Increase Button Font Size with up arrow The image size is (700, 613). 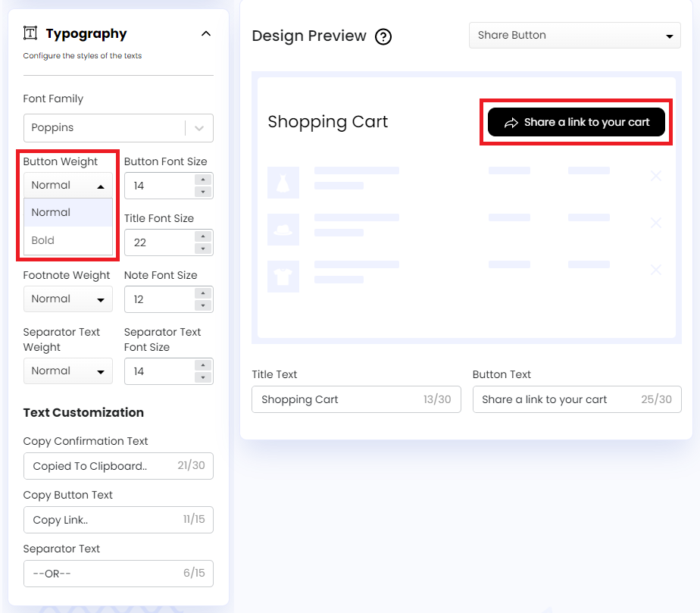click(203, 180)
